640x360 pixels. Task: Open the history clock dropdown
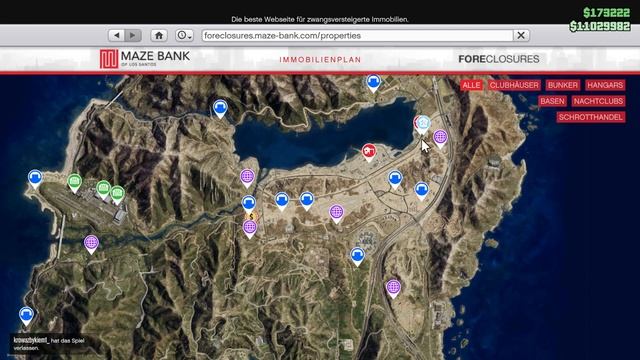click(184, 36)
